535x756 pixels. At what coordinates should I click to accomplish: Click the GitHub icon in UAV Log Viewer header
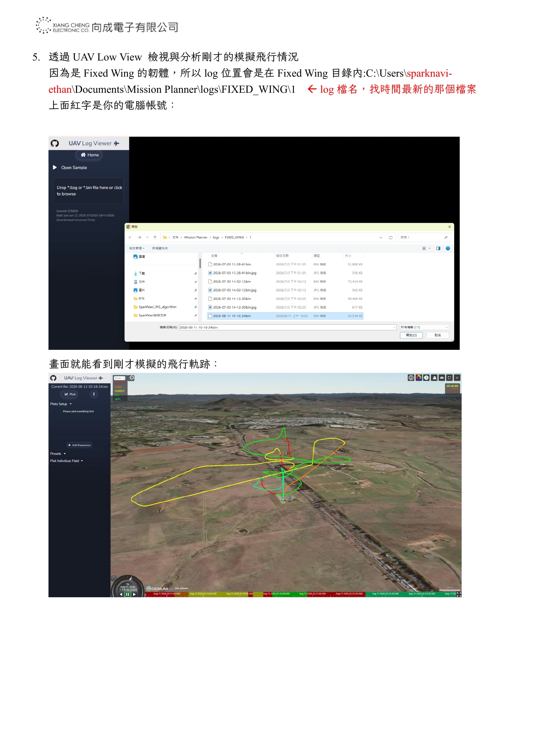pyautogui.click(x=55, y=143)
